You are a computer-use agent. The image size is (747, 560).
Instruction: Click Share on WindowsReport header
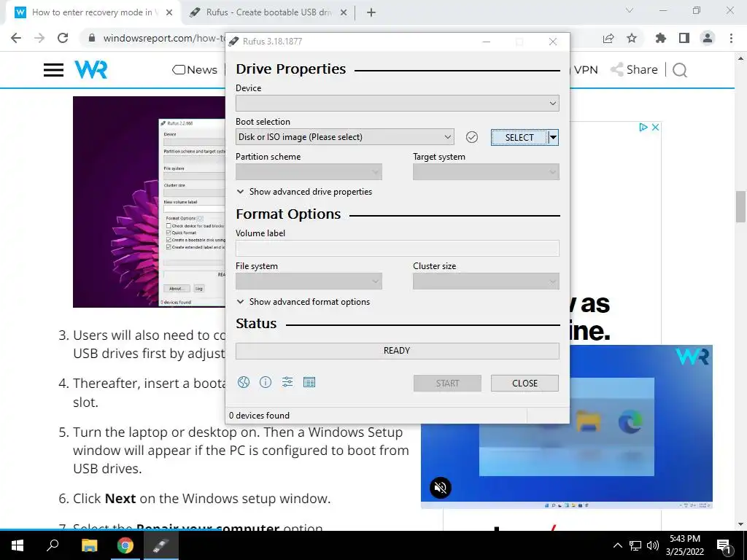coord(634,69)
